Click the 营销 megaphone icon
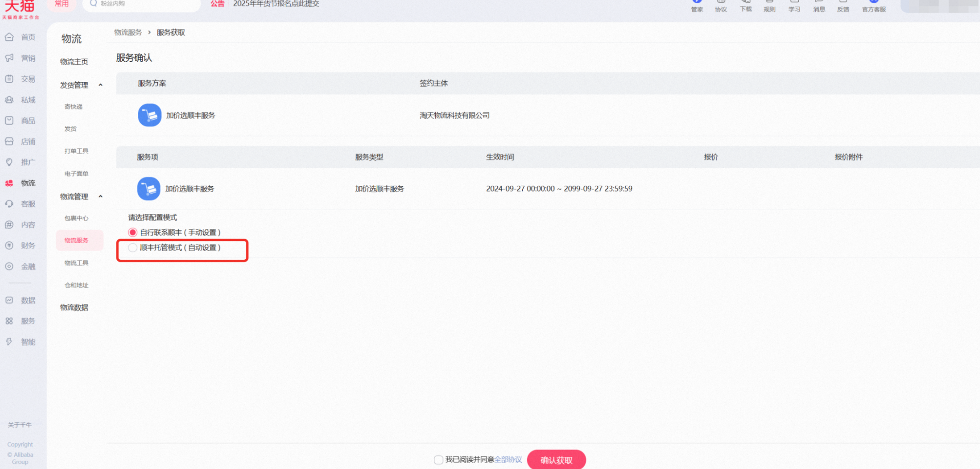The height and width of the screenshot is (469, 980). coord(9,58)
